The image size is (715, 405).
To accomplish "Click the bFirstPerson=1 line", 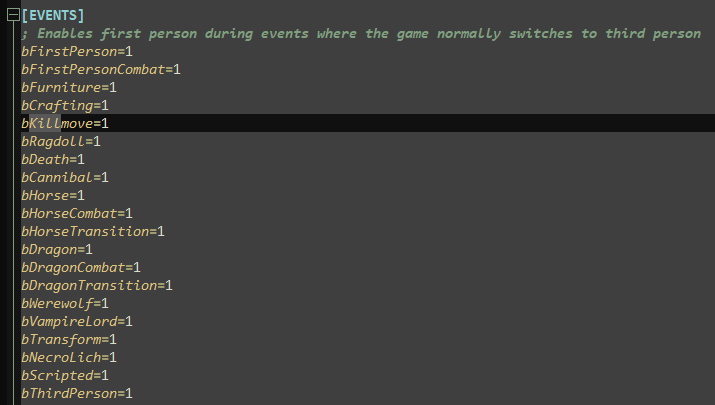I will click(77, 52).
